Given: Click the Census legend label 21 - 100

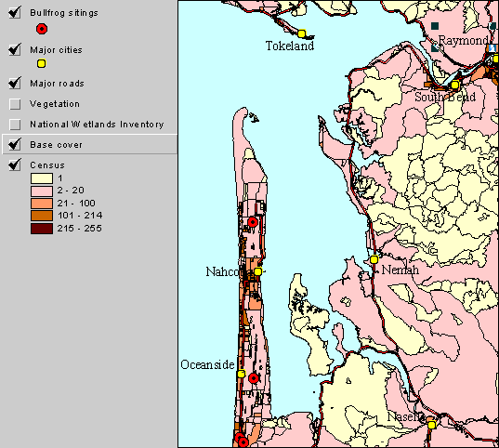Looking at the screenshot, I should [76, 204].
